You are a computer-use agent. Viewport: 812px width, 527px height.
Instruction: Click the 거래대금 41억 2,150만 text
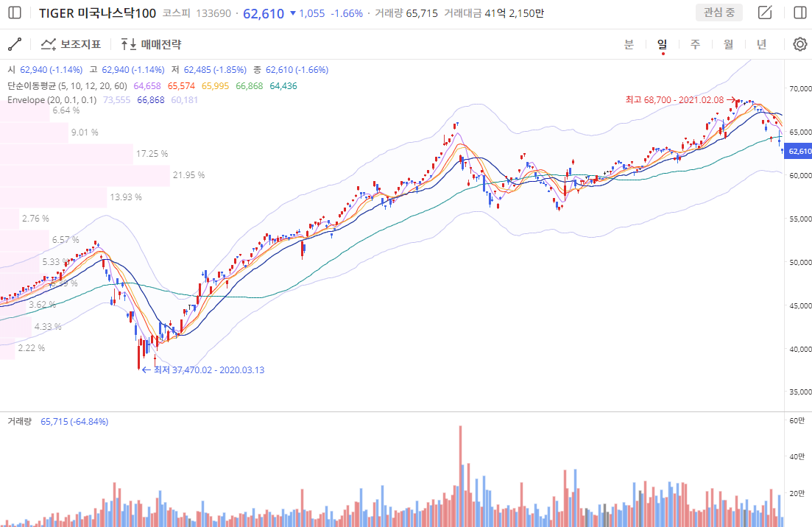pos(494,13)
